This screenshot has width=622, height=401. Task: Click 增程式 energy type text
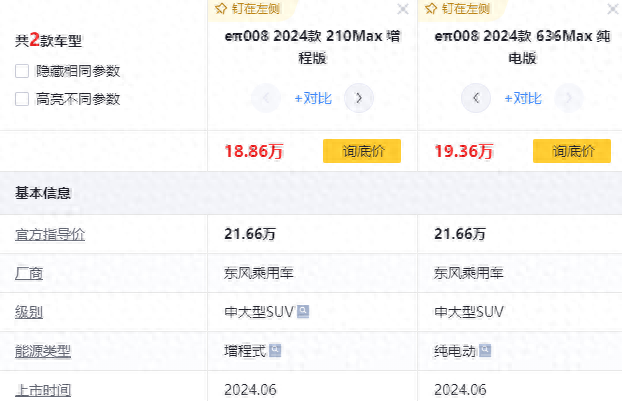(x=245, y=351)
